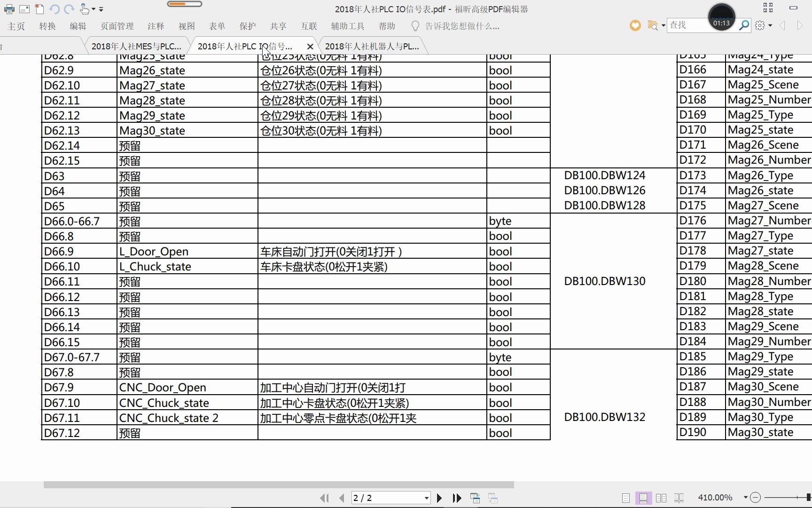Click the Print icon in quick access toolbar
This screenshot has height=508, width=812.
[9, 9]
